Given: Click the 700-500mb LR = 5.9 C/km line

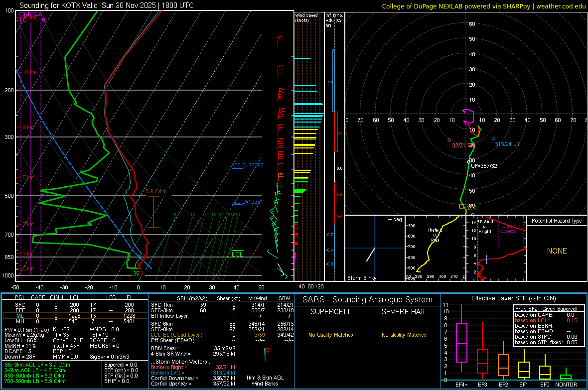Looking at the screenshot, I should coord(35,381).
